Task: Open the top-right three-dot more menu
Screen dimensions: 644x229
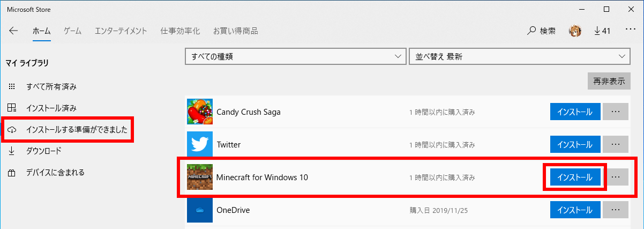Action: 630,31
